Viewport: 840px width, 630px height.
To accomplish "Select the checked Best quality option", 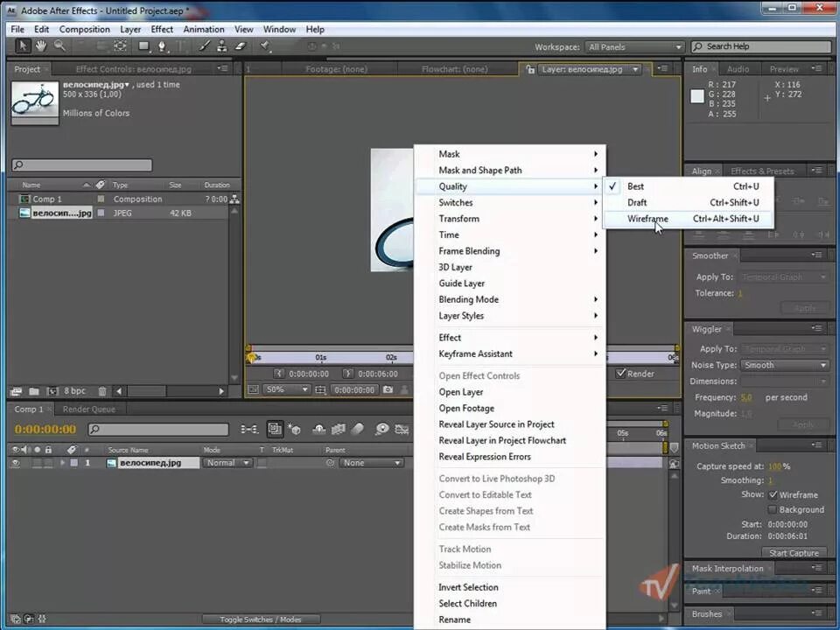I will 689,186.
